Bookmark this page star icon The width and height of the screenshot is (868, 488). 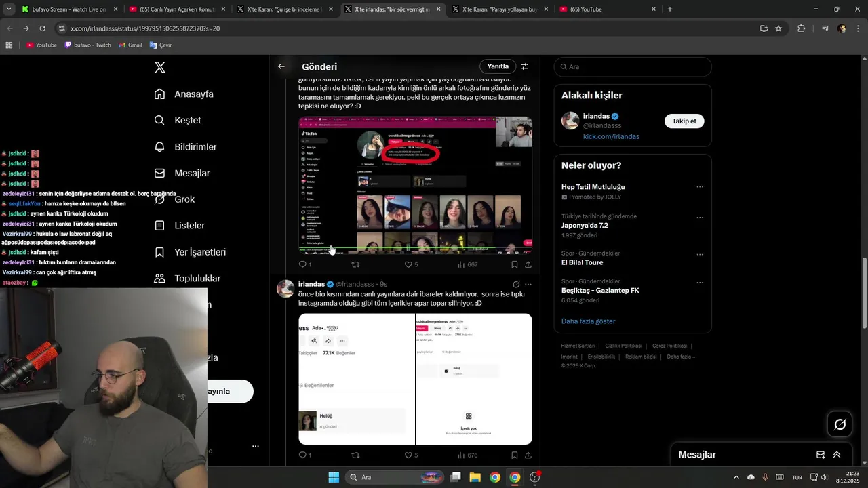(x=778, y=28)
